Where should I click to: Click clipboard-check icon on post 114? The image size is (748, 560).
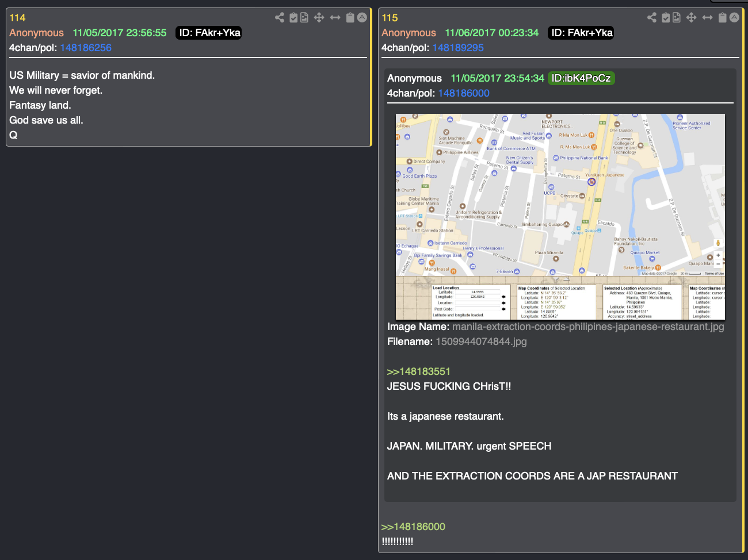(293, 17)
